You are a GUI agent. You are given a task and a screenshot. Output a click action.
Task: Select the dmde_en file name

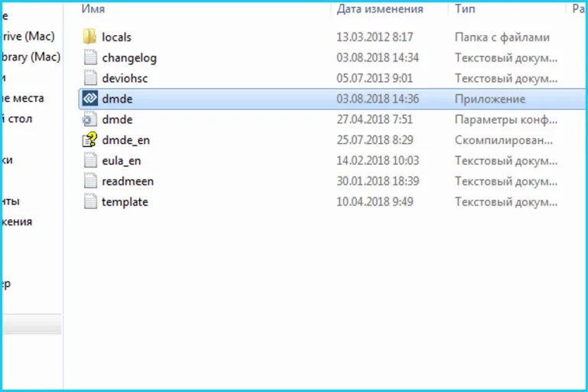click(x=126, y=140)
